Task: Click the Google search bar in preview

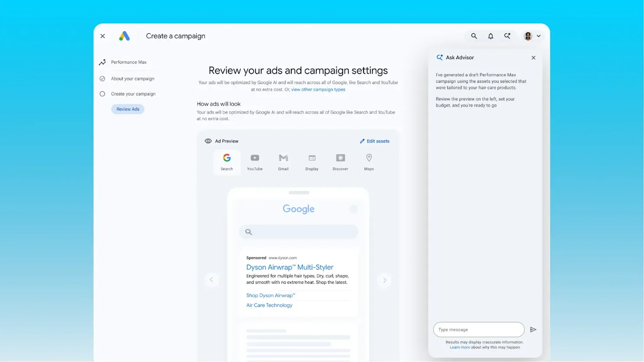Action: 299,232
